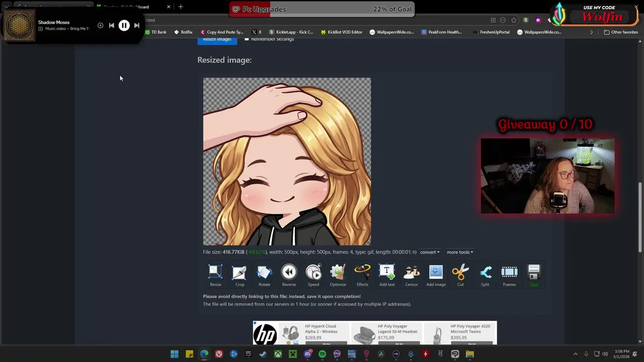The image size is (644, 362).
Task: Open the tab search dropdown chevron
Action: click(x=6, y=7)
